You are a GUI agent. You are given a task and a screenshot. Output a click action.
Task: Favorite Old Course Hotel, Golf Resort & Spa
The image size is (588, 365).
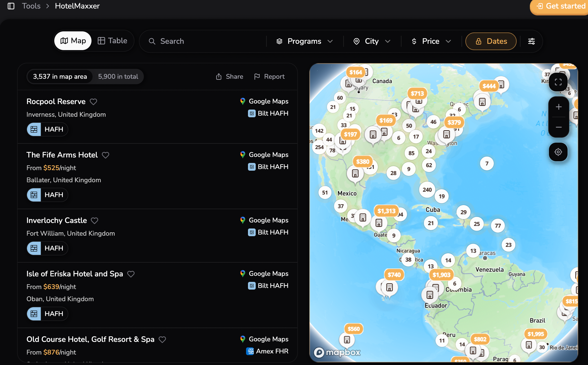coord(162,340)
